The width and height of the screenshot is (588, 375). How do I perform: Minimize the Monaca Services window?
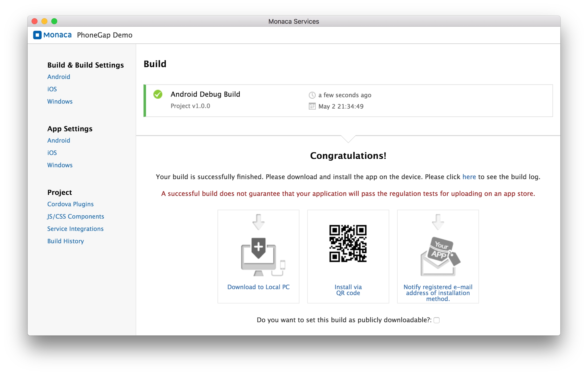click(x=44, y=21)
